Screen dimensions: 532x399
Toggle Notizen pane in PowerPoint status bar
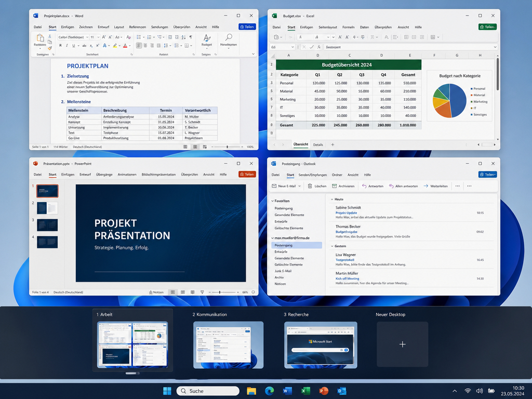tap(156, 292)
